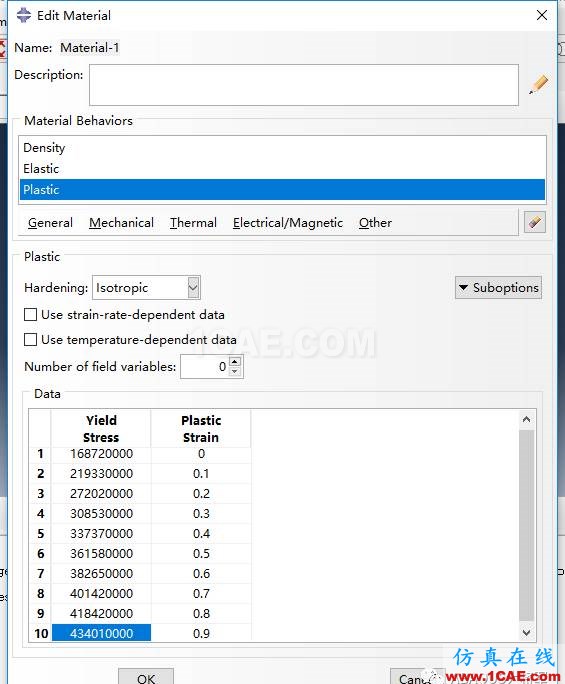Select yield stress cell 308530000
This screenshot has width=565, height=684.
coord(101,514)
